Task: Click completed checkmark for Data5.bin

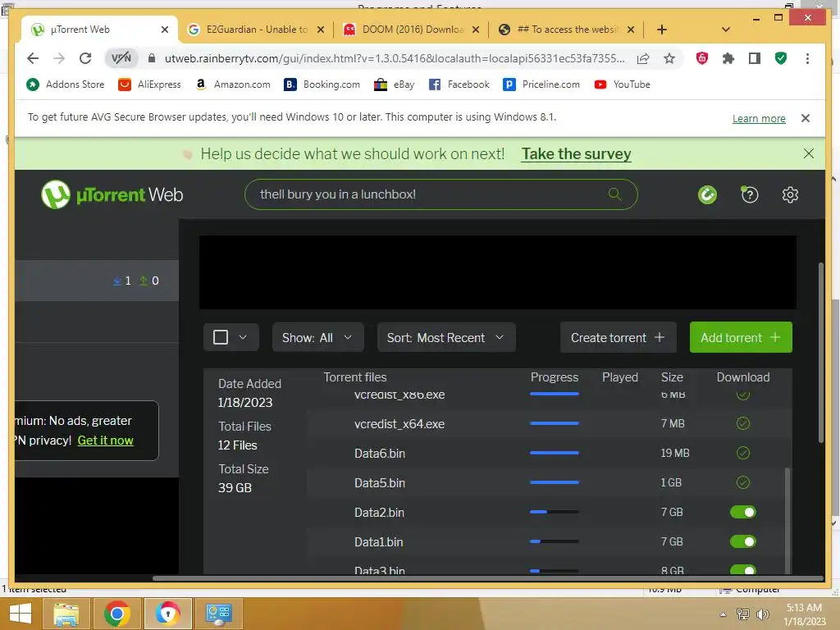Action: click(743, 482)
